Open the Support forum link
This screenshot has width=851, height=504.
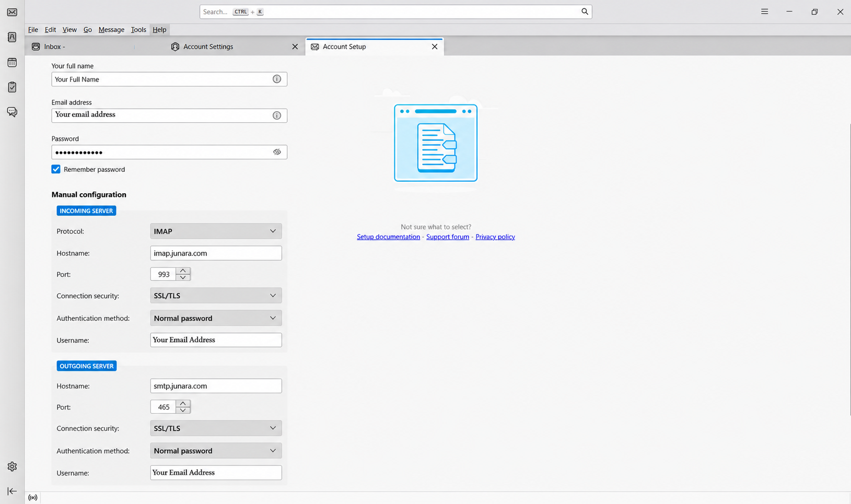[x=448, y=237]
